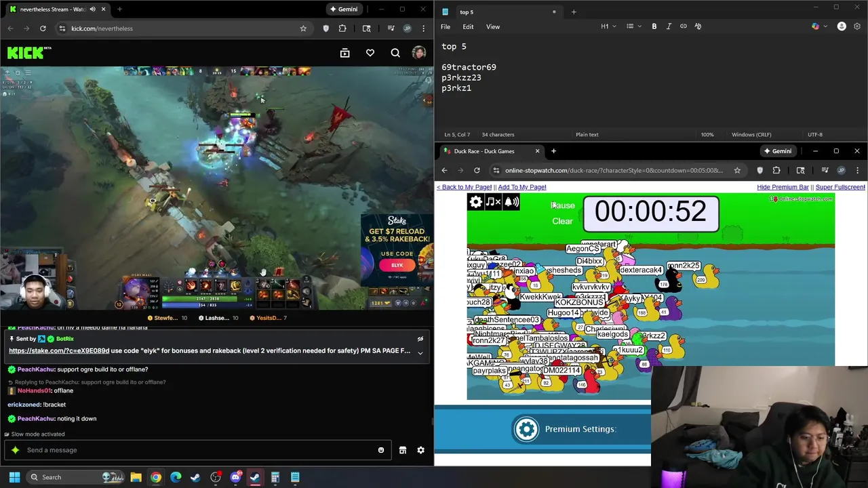Open the Notepad View menu
Image resolution: width=868 pixels, height=488 pixels.
[493, 26]
